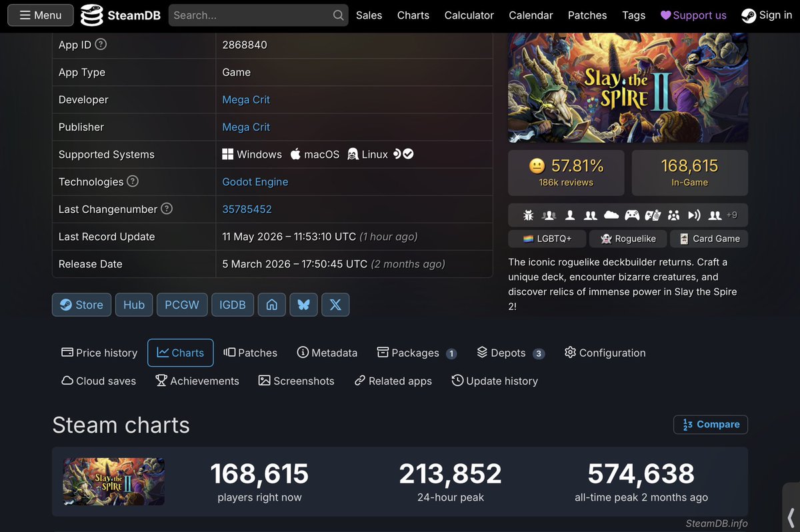Open the Sales page
This screenshot has width=800, height=532.
pos(369,15)
